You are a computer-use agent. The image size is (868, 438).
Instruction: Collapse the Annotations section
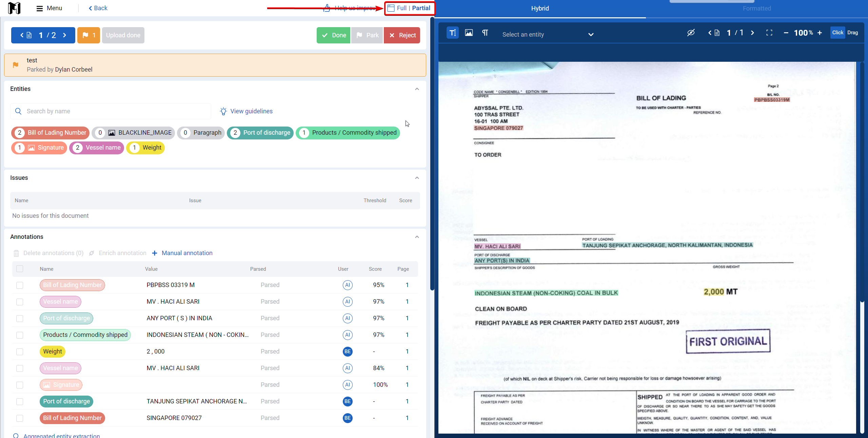pos(417,237)
